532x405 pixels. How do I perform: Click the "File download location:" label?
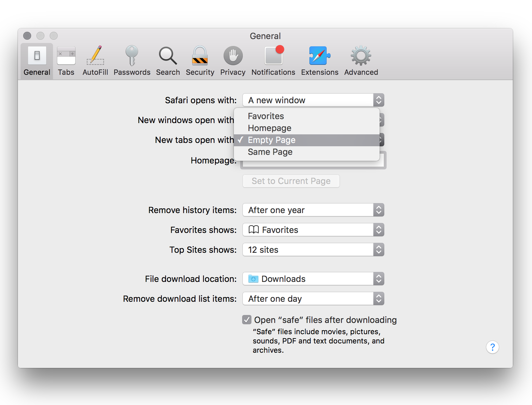click(x=191, y=279)
